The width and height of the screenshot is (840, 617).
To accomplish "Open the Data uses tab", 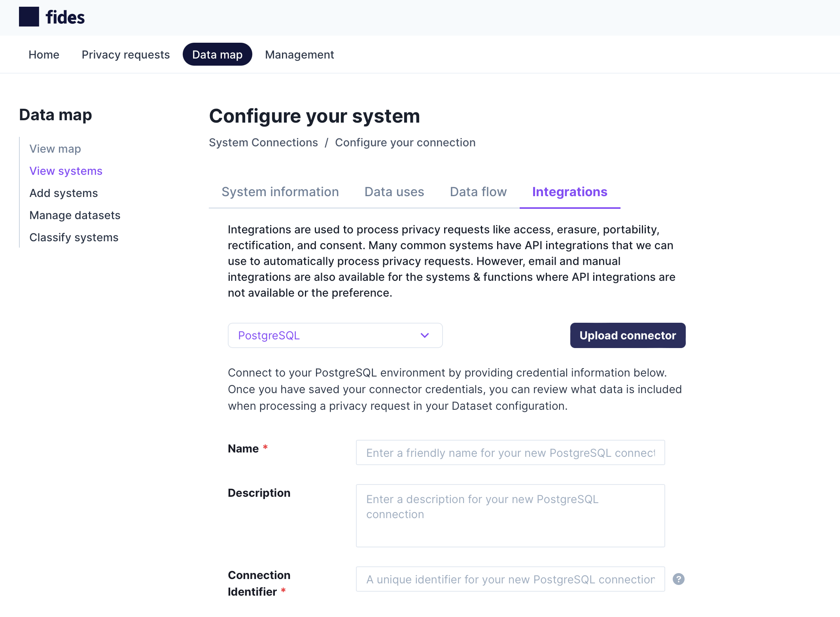I will click(x=394, y=192).
